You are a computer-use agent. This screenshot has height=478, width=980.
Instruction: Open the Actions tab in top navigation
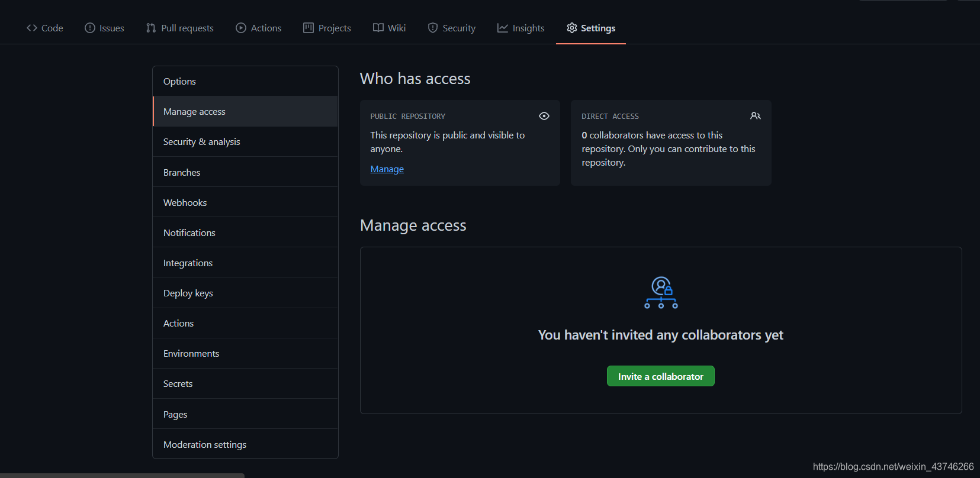tap(259, 28)
